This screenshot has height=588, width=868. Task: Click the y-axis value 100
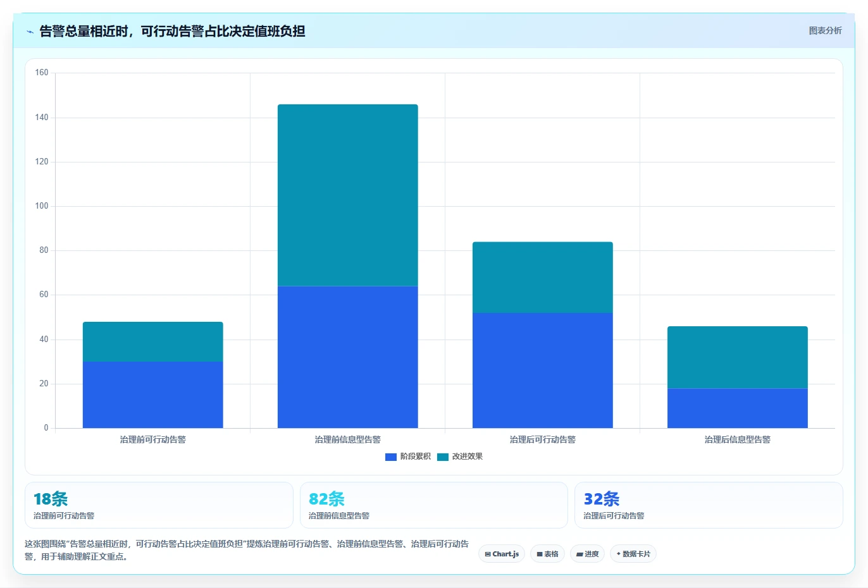[42, 206]
